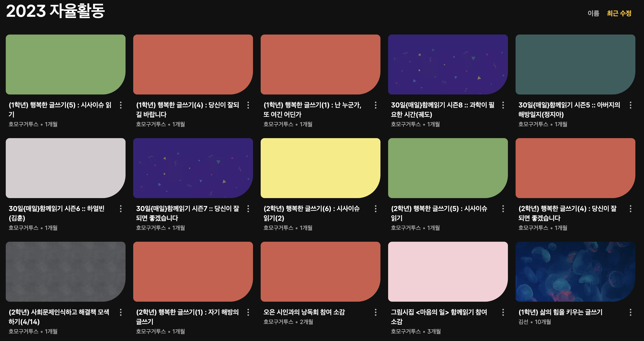The height and width of the screenshot is (341, 644).
Task: Click three-dot menu for 시즌8 과학이 필요한 시간
Action: pos(503,105)
